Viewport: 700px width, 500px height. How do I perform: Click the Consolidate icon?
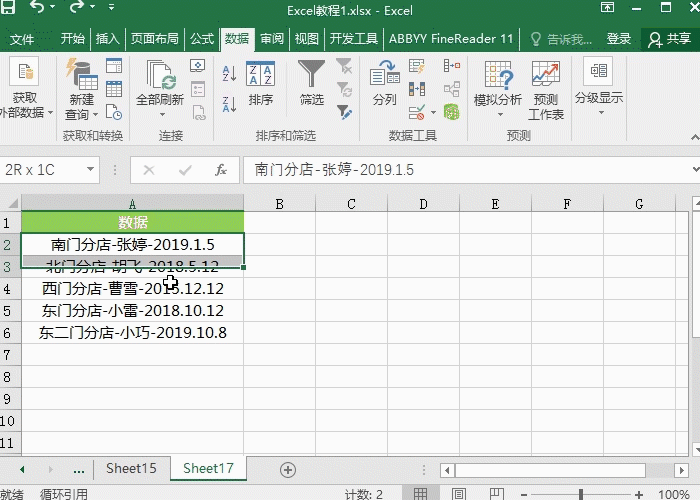(x=452, y=66)
